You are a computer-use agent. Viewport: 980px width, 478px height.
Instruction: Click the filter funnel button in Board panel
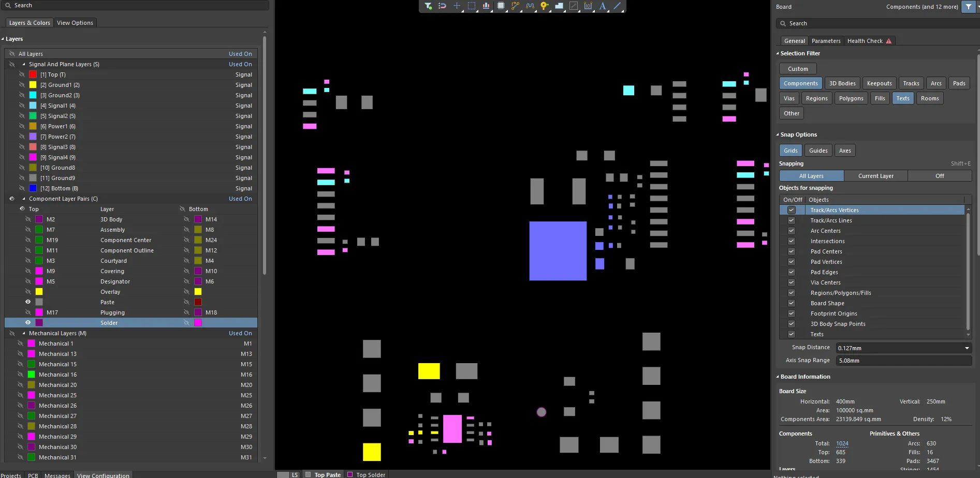[x=968, y=7]
